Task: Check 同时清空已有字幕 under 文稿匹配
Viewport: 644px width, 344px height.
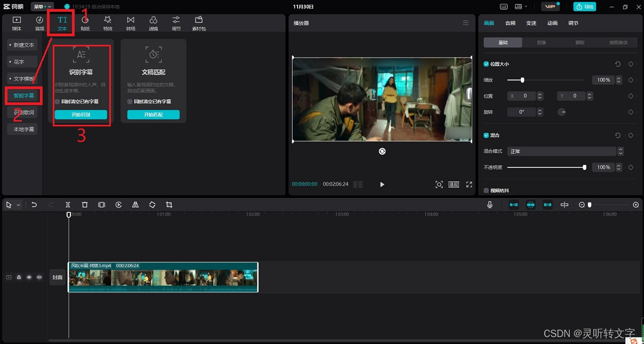Action: [x=130, y=101]
